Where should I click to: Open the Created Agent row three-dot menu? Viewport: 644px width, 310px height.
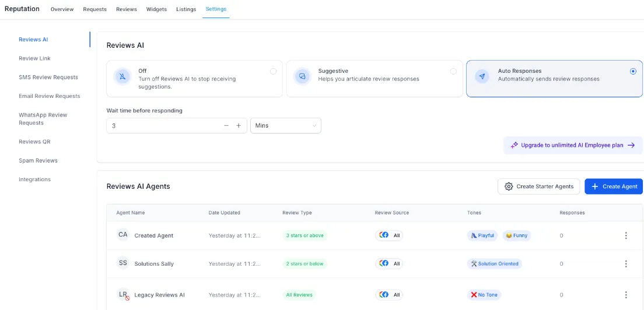point(626,235)
